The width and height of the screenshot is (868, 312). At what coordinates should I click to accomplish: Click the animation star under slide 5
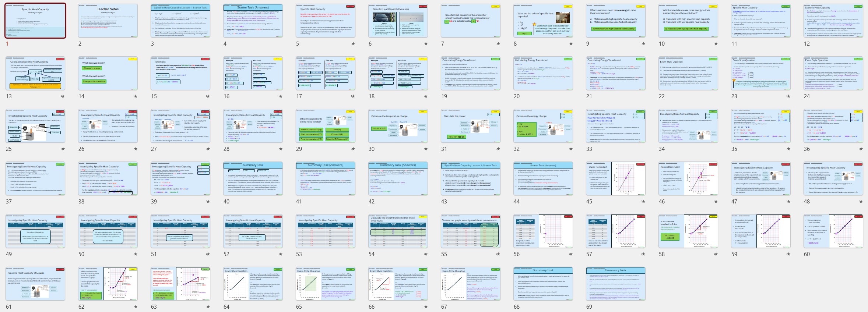353,44
